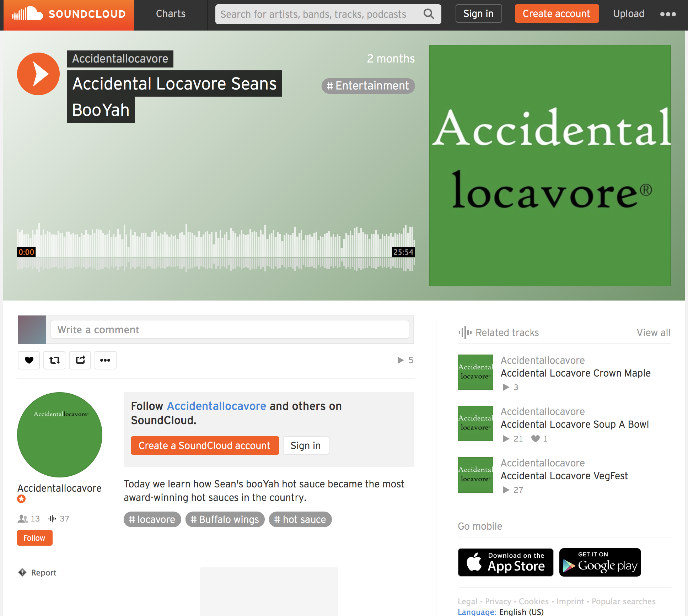Change the Language setting in the footer
The height and width of the screenshot is (616, 688).
coord(501,612)
